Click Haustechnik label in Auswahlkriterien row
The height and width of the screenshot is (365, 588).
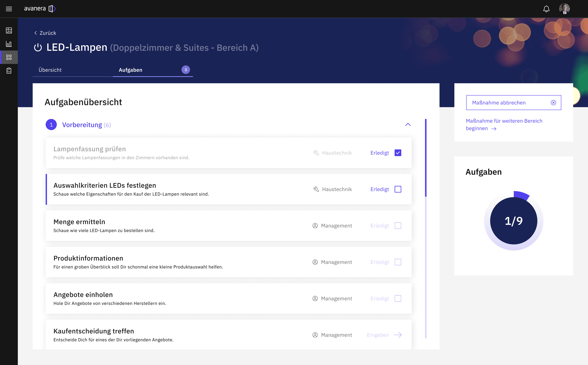(x=337, y=189)
